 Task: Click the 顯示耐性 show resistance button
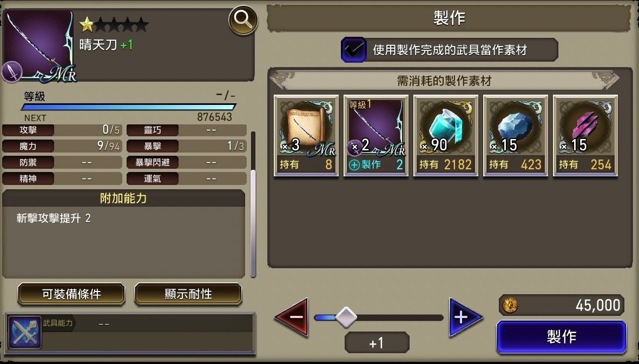point(188,294)
